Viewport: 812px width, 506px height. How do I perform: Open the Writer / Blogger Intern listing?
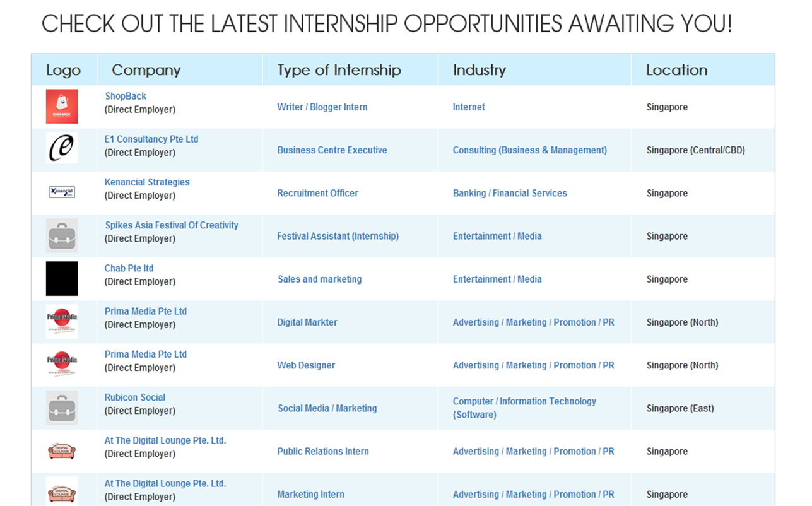click(322, 107)
